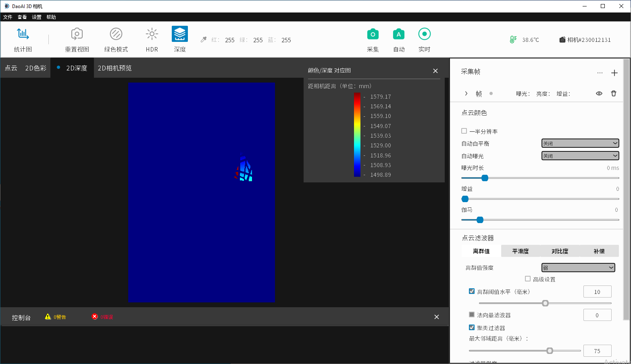Expand the 帧 row chevron

(466, 93)
